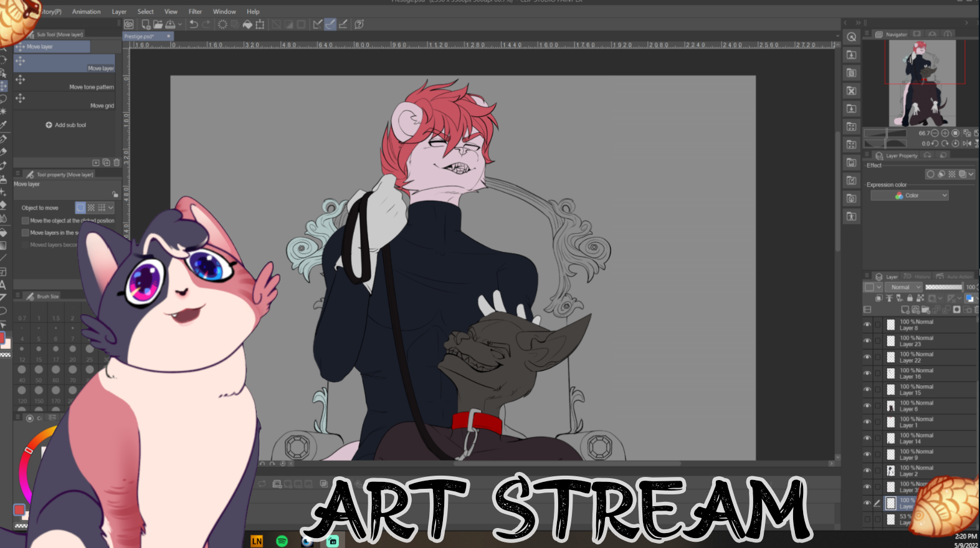Select Layer 9 in the layer list
This screenshot has width=980, height=548.
click(930, 454)
